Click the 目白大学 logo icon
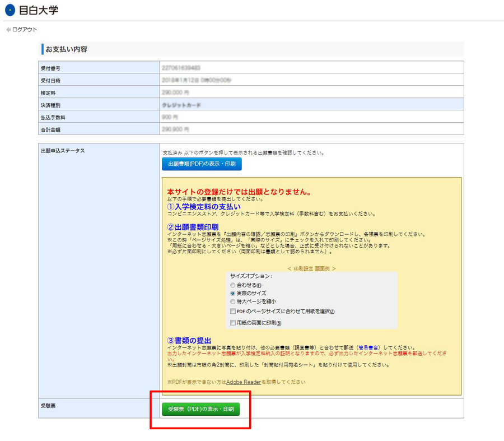504x441 pixels. tap(10, 10)
